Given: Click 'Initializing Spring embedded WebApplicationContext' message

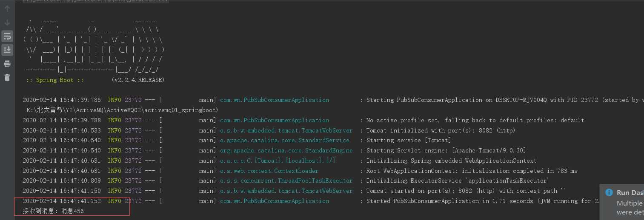Looking at the screenshot, I should click(451, 161).
